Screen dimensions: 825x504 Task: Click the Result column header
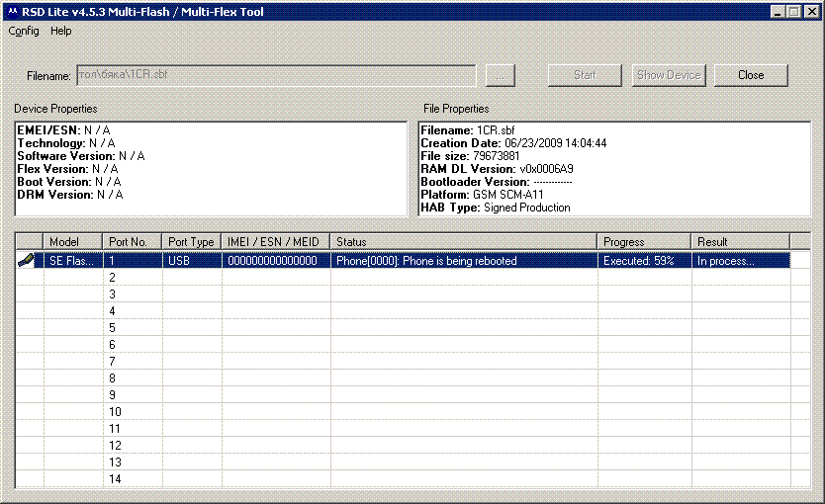pyautogui.click(x=741, y=242)
